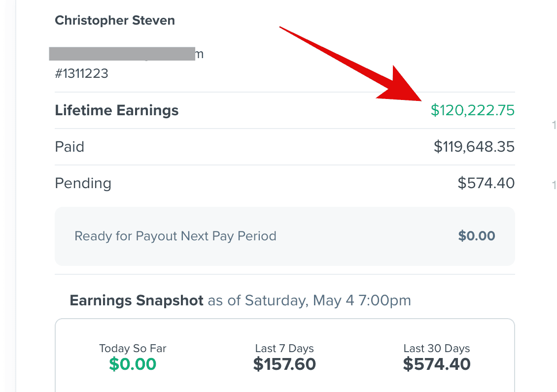Click the $574.40 amount in Pending row
Image resolution: width=557 pixels, height=392 pixels.
coord(486,183)
